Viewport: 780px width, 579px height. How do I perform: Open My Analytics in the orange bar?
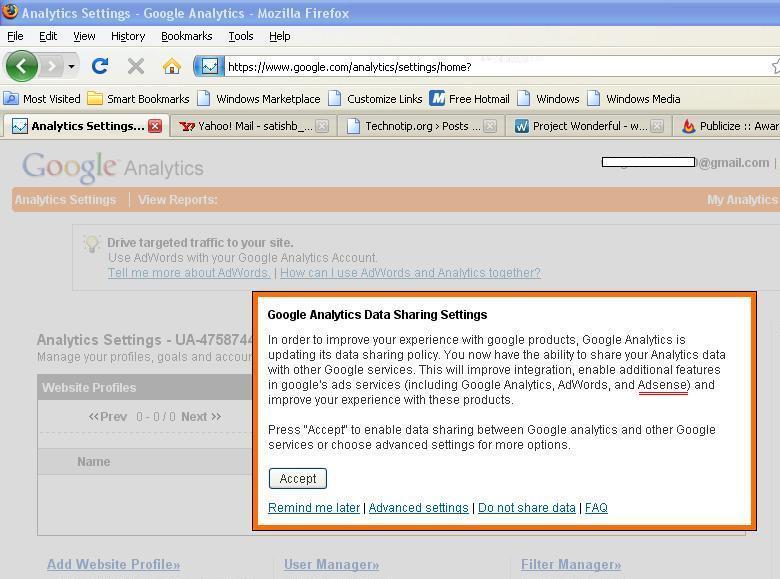[743, 200]
